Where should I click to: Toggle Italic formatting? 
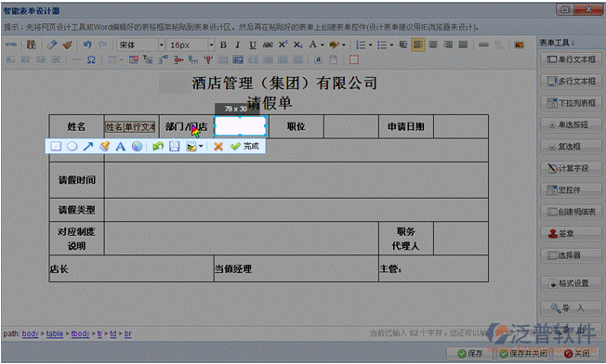click(238, 45)
